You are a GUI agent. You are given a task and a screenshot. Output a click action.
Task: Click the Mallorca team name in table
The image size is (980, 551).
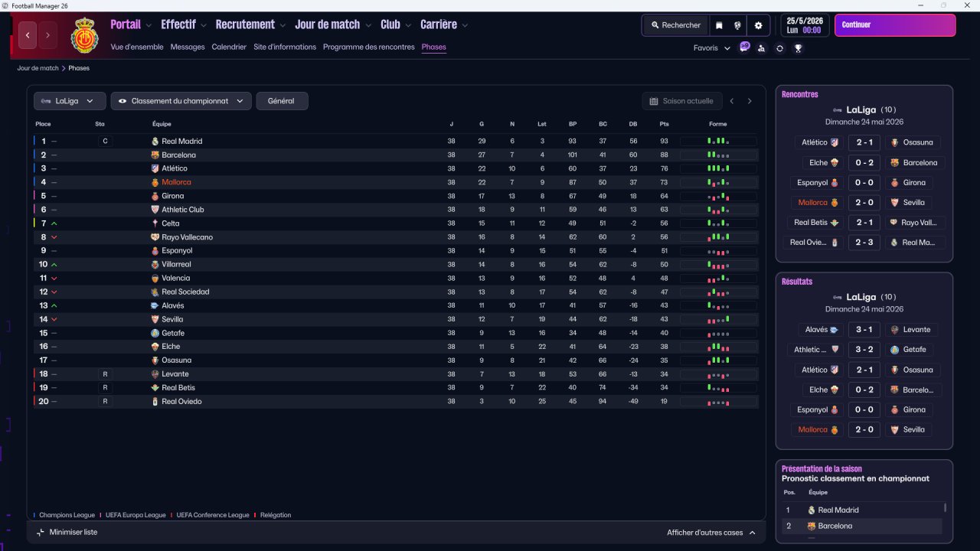pyautogui.click(x=176, y=182)
